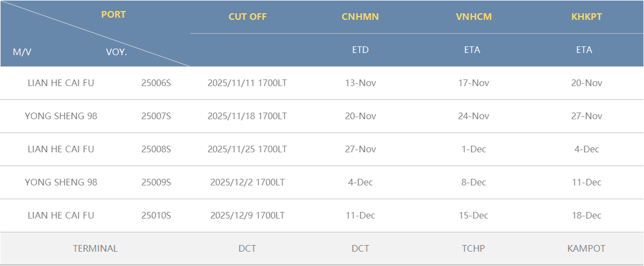Click the VOY. header label
The image size is (644, 266).
116,52
